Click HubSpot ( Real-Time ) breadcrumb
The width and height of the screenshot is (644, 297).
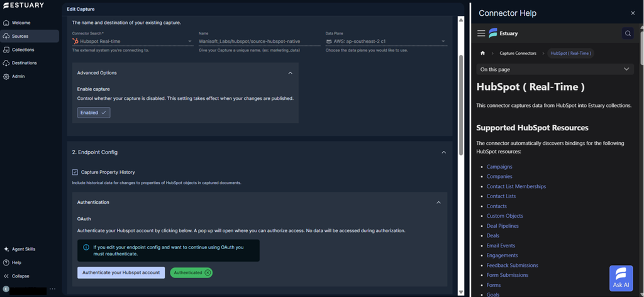pos(570,53)
